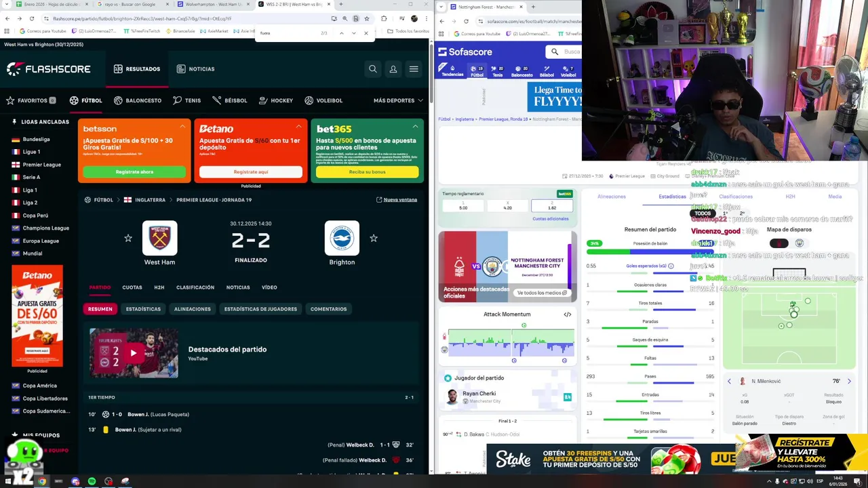
Task: Click Reciba su bono on bet365 ad
Action: tap(367, 172)
